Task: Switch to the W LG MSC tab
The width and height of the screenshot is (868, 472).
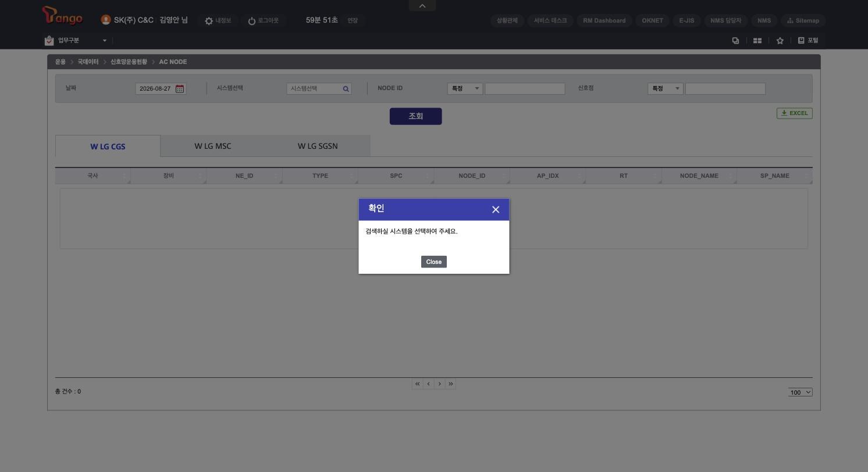Action: pos(213,146)
